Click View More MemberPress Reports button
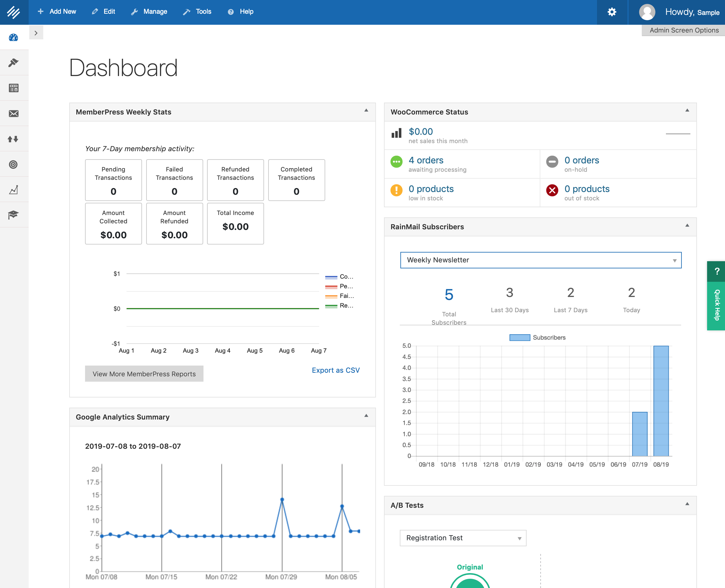The height and width of the screenshot is (588, 725). pyautogui.click(x=144, y=374)
